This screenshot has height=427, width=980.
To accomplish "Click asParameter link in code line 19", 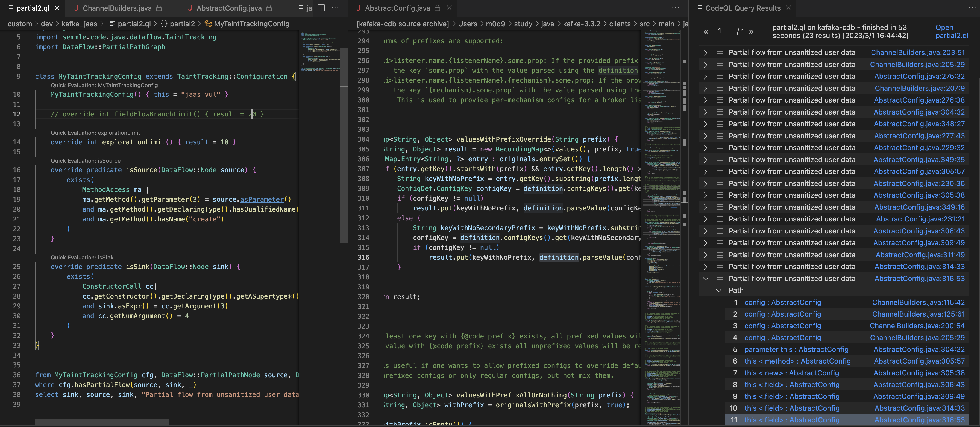I will tap(262, 199).
